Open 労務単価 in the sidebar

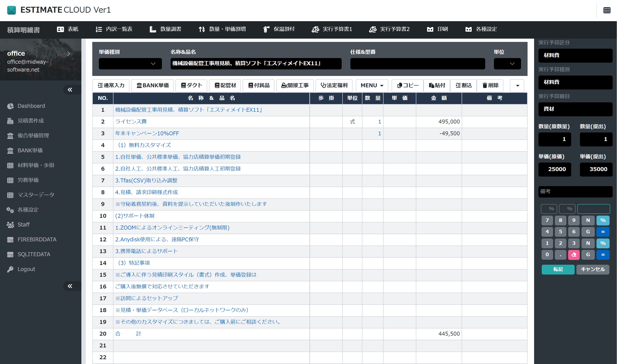[x=23, y=180]
